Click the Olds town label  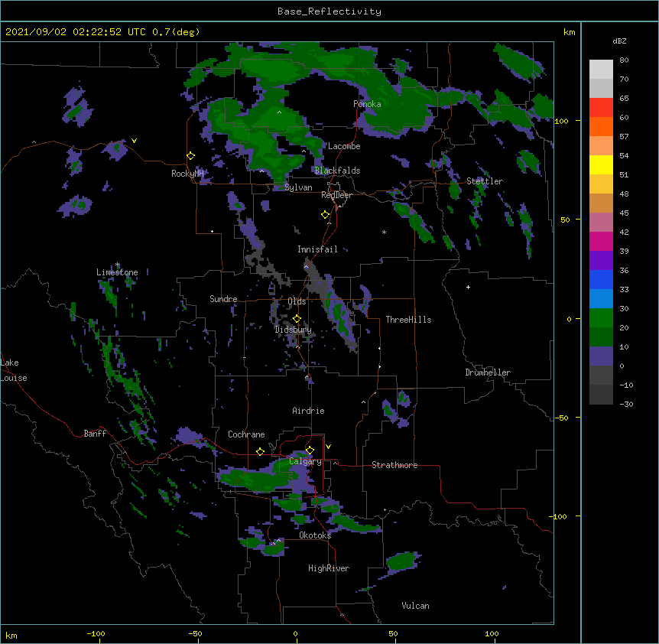point(297,301)
